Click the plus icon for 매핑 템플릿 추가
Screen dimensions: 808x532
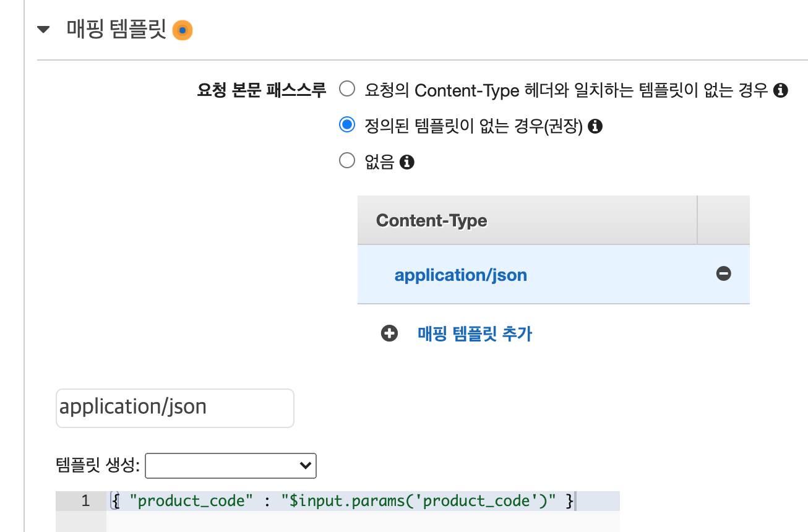389,334
